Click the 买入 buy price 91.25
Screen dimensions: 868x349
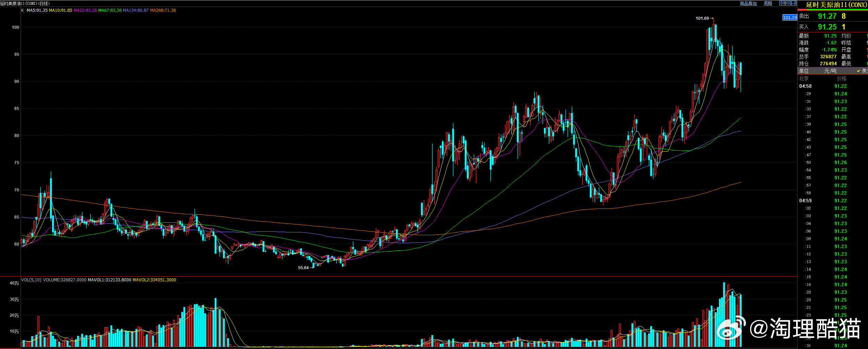(827, 27)
